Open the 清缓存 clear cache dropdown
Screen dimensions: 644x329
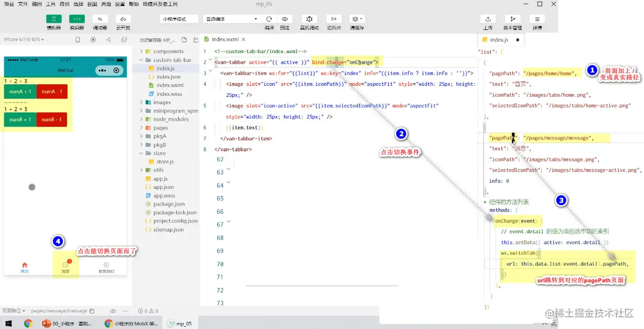click(x=357, y=19)
